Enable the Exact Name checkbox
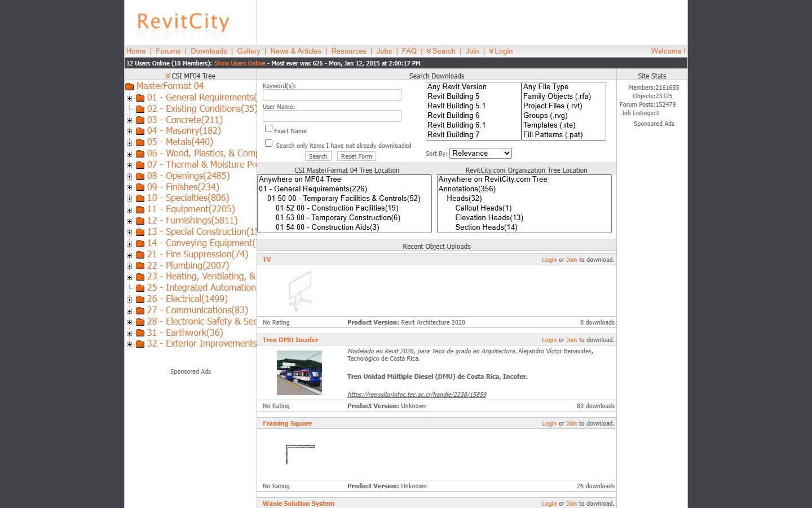 click(268, 129)
